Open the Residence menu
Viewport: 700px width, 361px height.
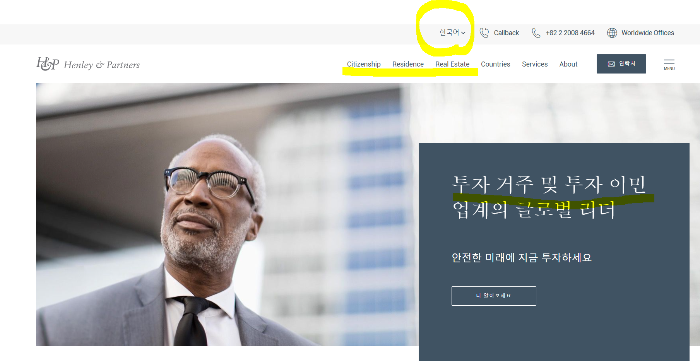[x=408, y=64]
